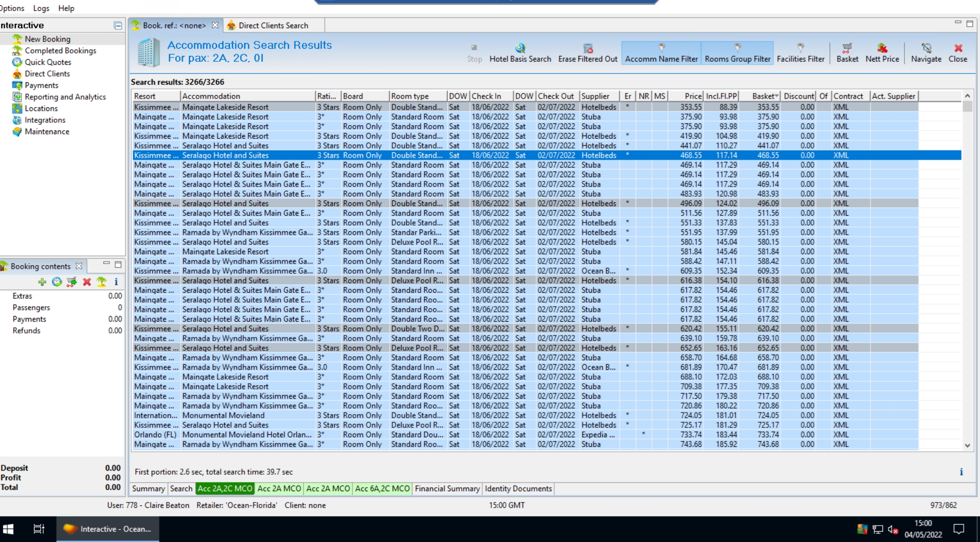Open the Financial Summary tab
The image size is (980, 542).
(x=447, y=489)
